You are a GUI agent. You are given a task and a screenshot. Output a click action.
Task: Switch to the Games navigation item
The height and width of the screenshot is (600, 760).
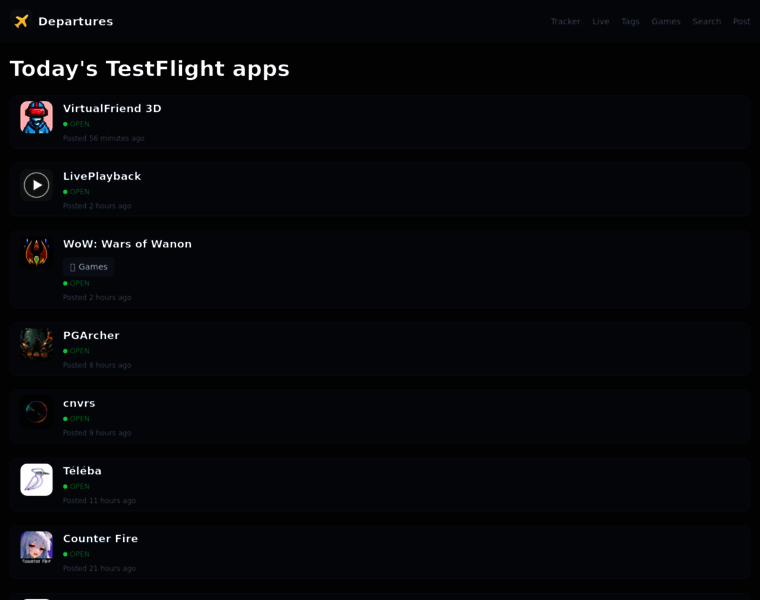[x=665, y=21]
